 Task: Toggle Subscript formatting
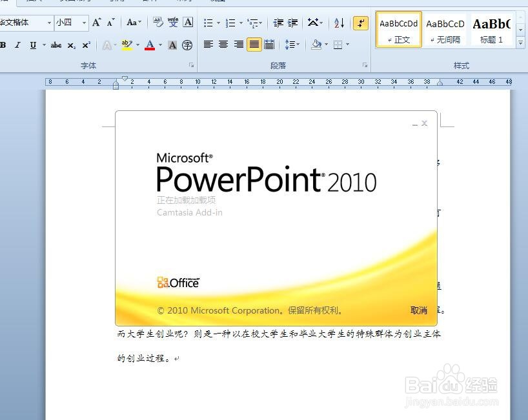[72, 45]
